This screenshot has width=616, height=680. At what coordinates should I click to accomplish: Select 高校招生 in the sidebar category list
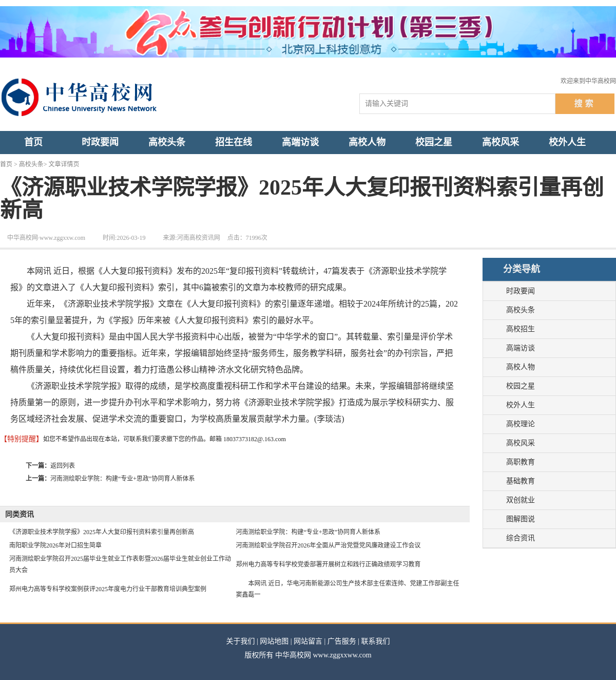[x=521, y=329]
